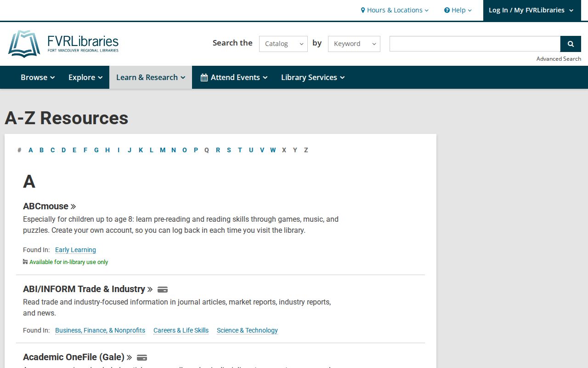Open the Help dropdown
Viewport: 588px width, 368px height.
458,10
